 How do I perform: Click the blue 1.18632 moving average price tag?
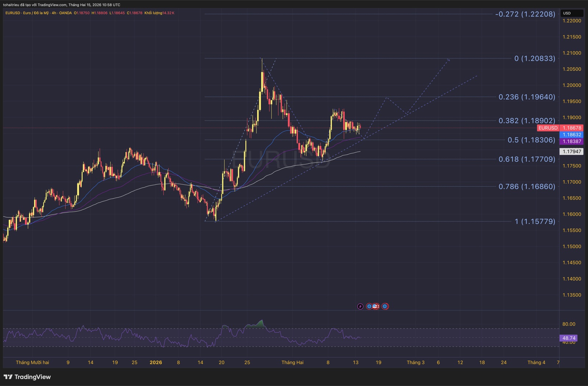point(571,135)
